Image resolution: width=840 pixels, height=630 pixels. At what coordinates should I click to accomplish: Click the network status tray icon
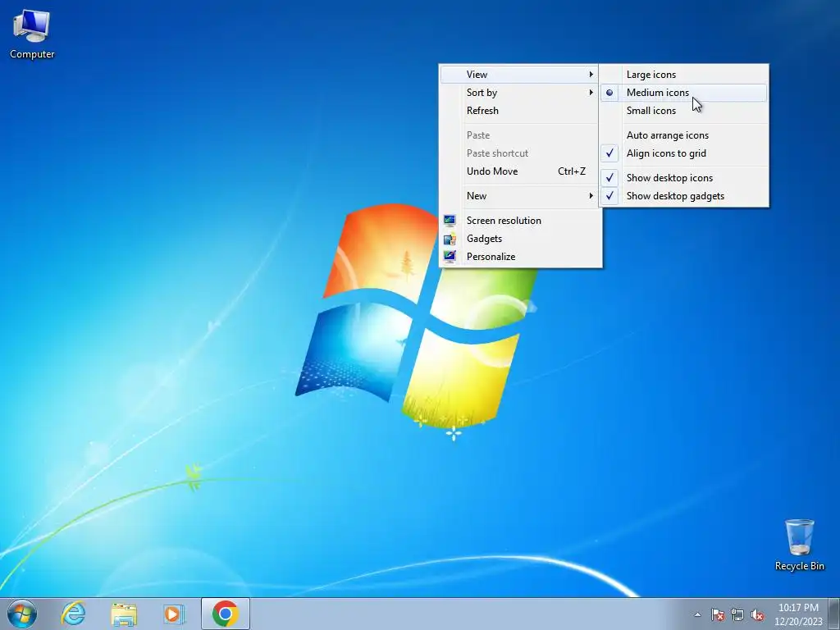737,614
